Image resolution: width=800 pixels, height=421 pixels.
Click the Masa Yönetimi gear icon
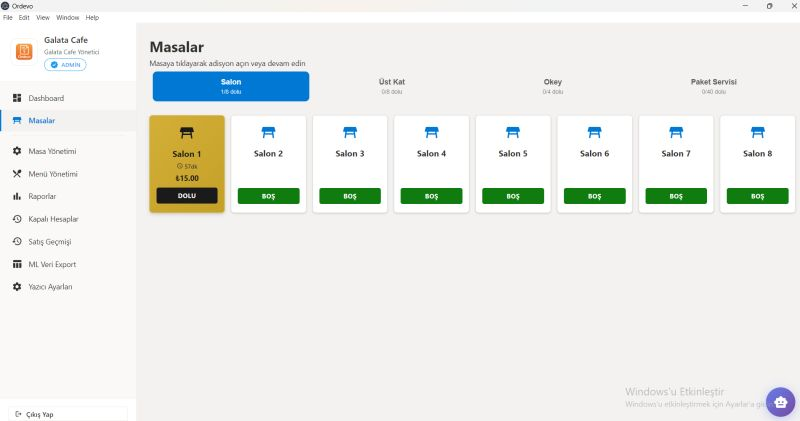[17, 151]
